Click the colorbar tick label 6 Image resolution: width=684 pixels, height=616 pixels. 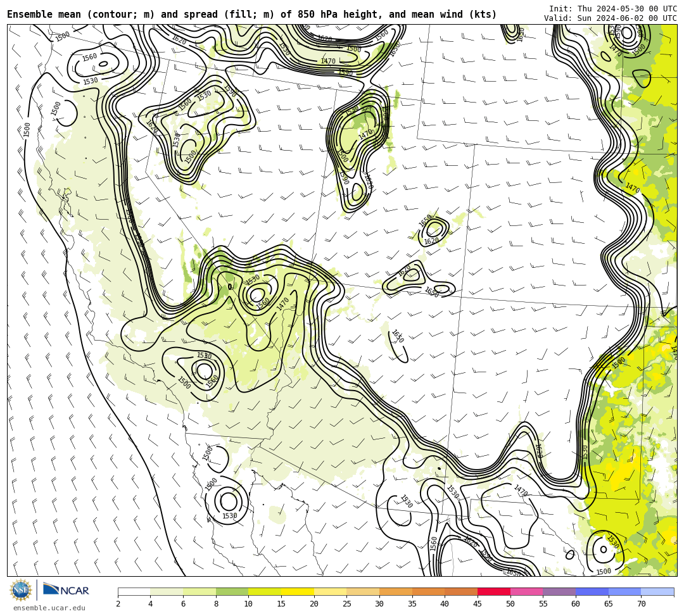tap(183, 604)
